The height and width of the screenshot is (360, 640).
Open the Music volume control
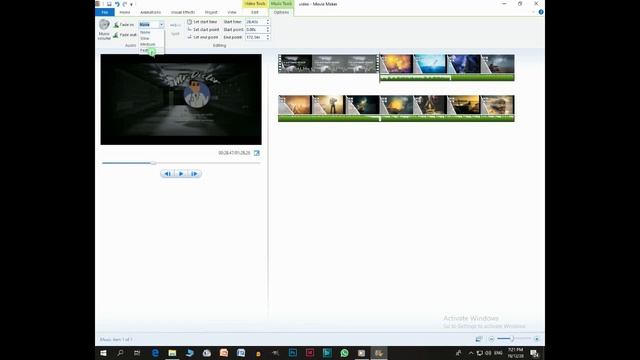tap(104, 29)
